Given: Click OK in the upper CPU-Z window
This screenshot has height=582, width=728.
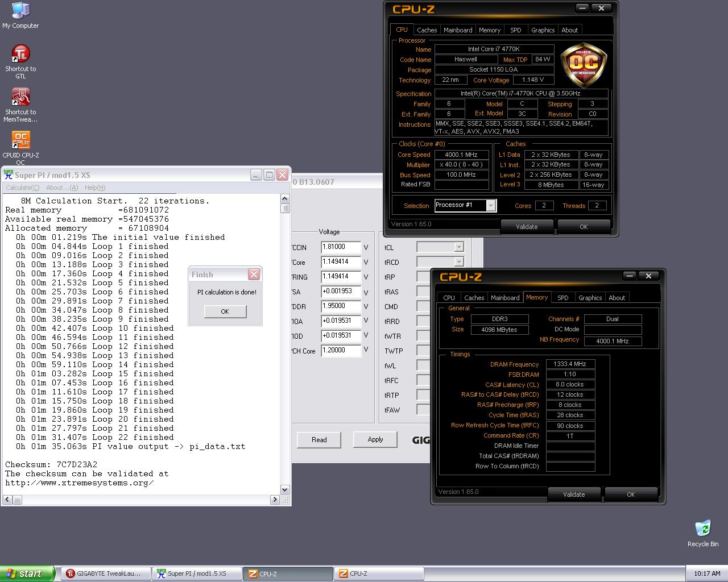Looking at the screenshot, I should click(584, 227).
